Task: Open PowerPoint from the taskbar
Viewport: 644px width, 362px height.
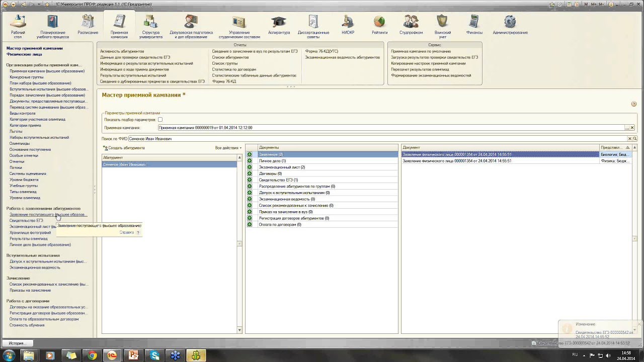Action: pos(133,355)
